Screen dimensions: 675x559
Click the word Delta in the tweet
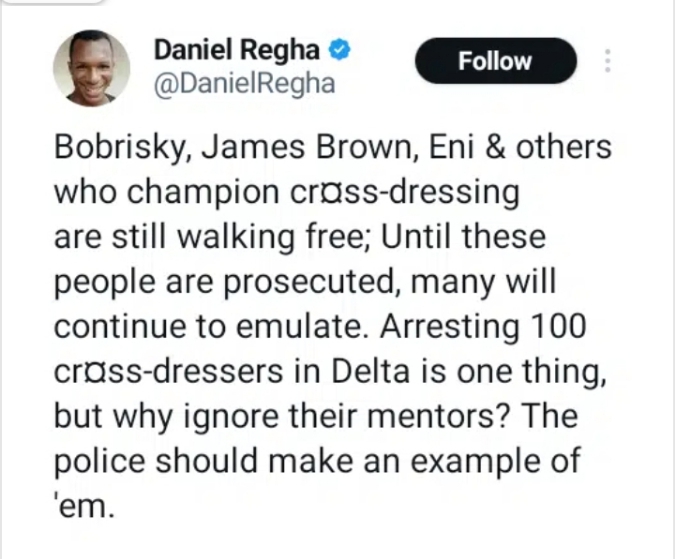[369, 371]
